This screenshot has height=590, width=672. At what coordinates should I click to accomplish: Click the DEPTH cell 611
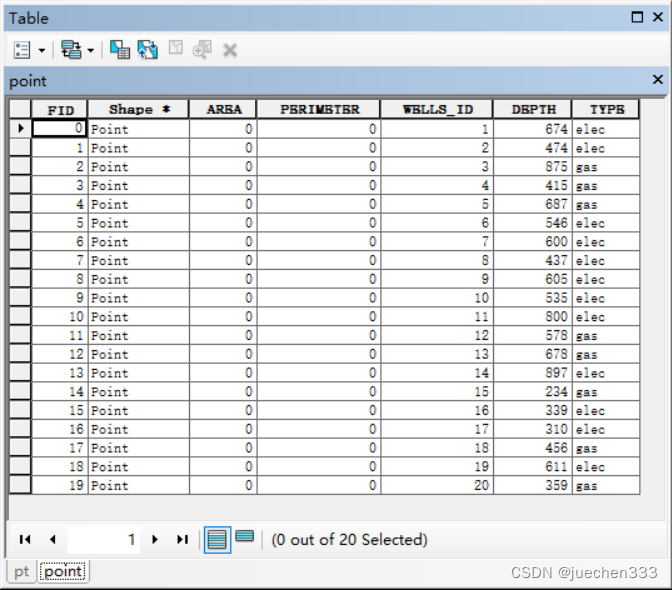tap(533, 467)
